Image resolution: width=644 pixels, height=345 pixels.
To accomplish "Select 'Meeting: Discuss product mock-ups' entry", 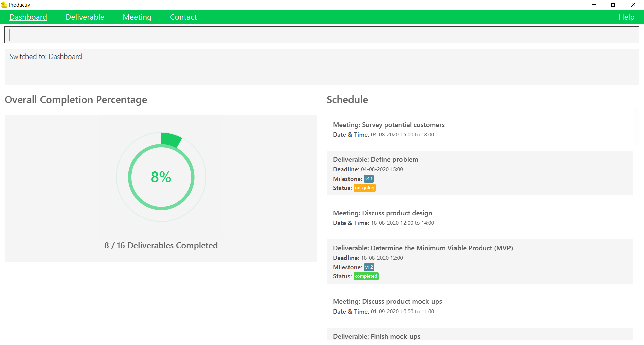I will [480, 306].
